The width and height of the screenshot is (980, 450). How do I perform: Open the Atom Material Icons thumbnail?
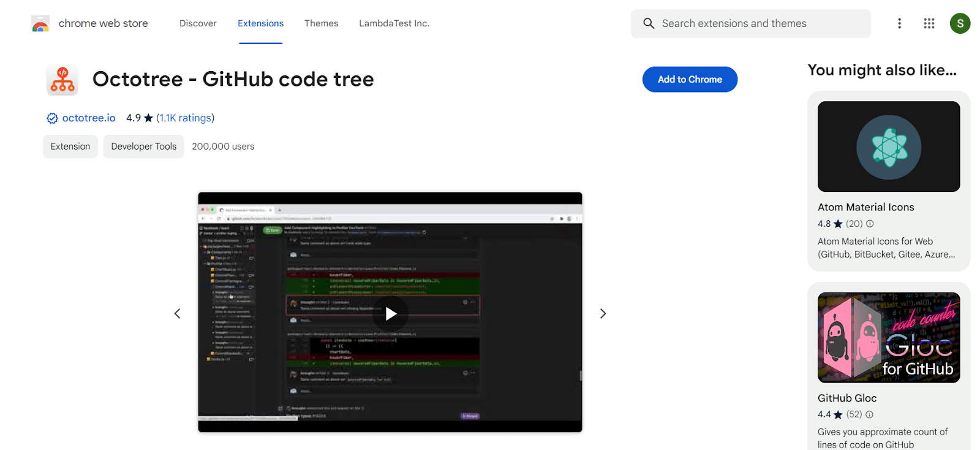[889, 147]
